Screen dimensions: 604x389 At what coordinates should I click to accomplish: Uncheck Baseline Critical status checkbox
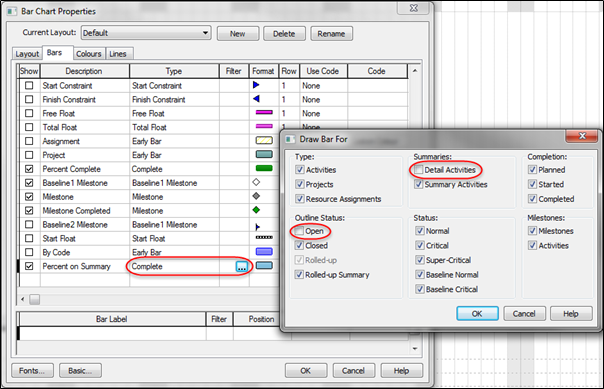tap(420, 289)
